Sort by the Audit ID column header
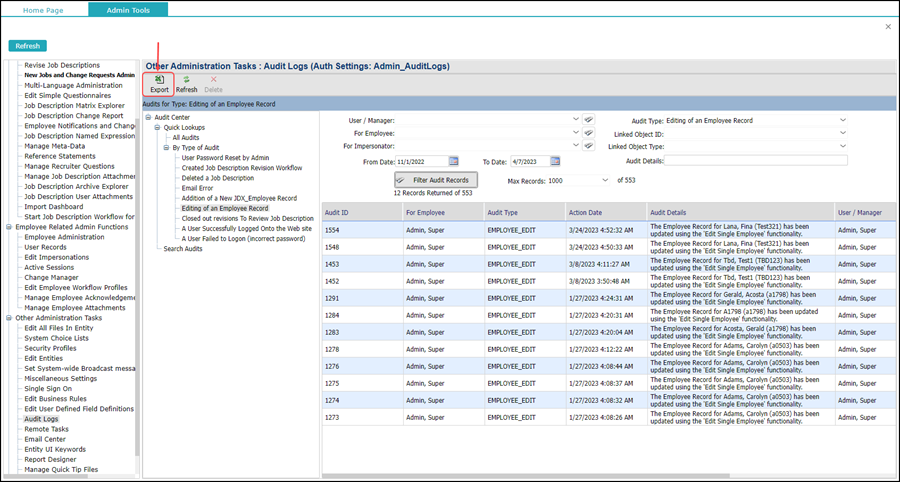Viewport: 900px width, 482px height. (x=363, y=212)
